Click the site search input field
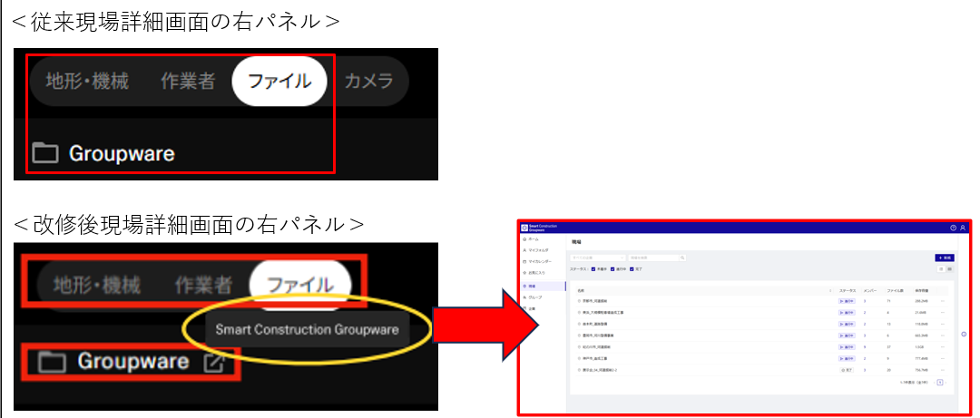 coord(655,258)
